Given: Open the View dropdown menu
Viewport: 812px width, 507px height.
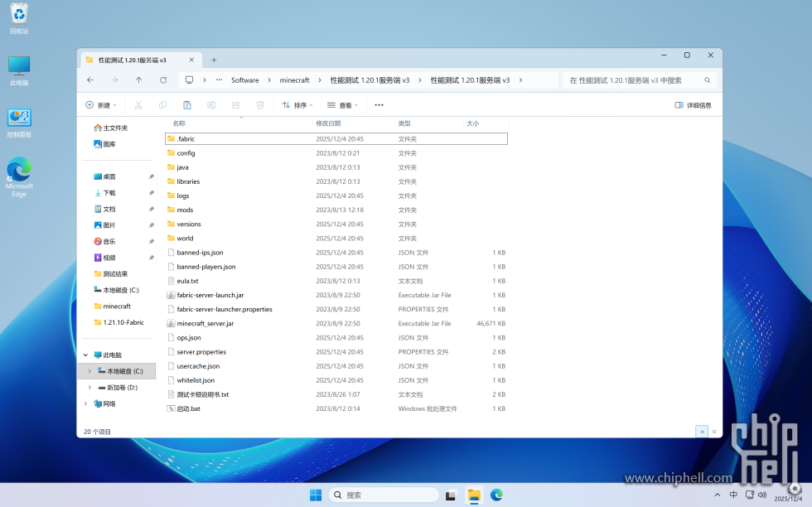Looking at the screenshot, I should tap(342, 105).
